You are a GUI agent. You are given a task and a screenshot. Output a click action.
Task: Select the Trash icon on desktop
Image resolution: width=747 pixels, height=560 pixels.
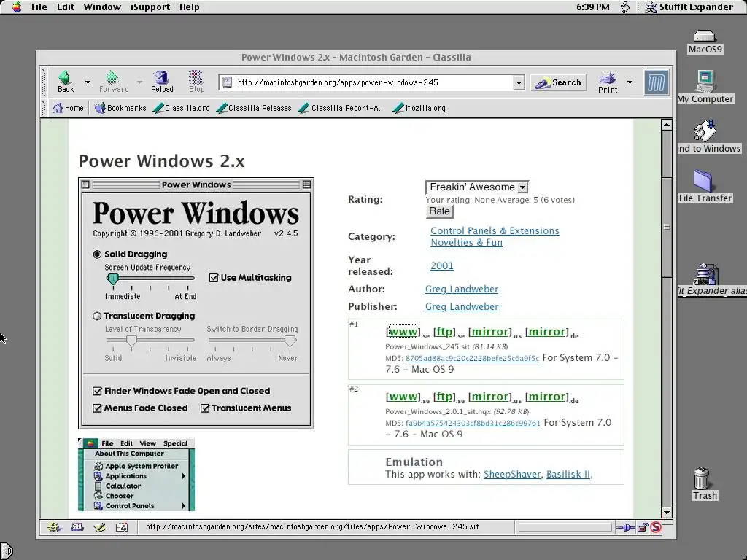(704, 484)
